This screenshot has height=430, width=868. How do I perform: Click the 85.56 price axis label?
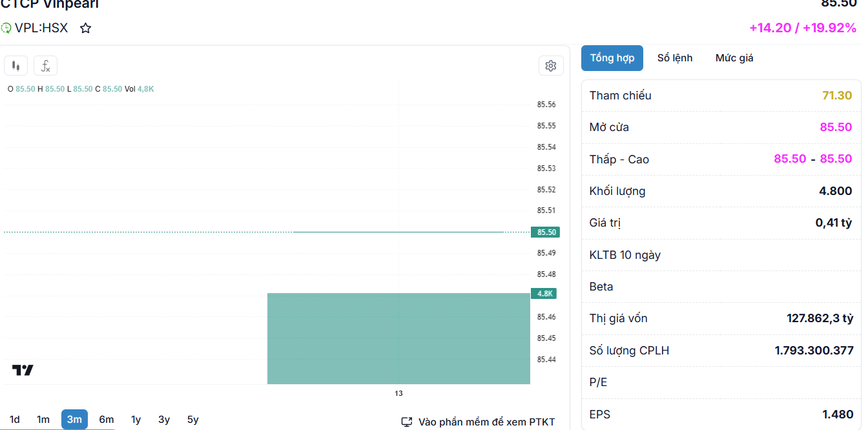[x=546, y=105]
